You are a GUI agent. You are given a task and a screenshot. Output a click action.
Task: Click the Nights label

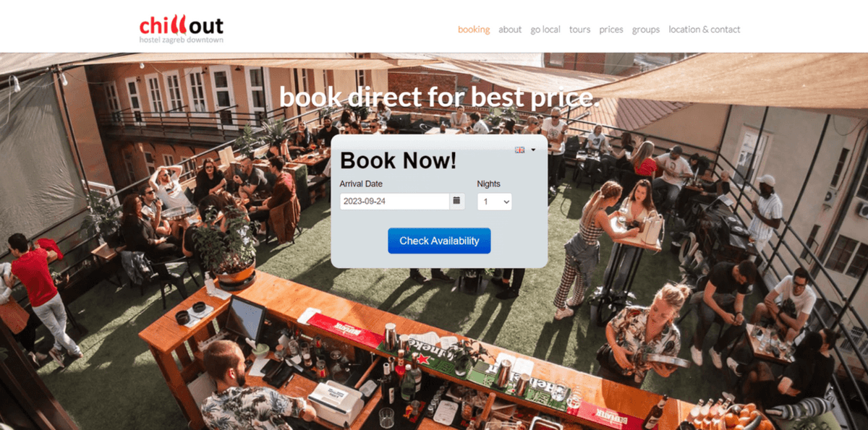pos(489,184)
